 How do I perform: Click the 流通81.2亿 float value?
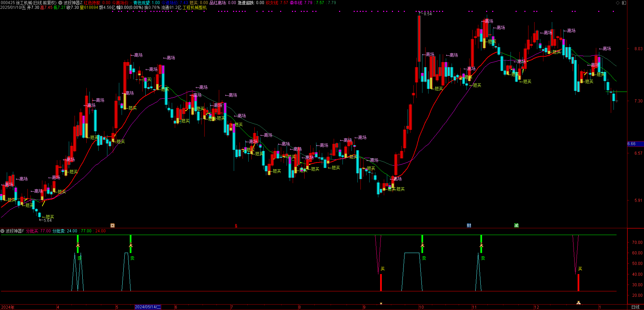pyautogui.click(x=171, y=7)
